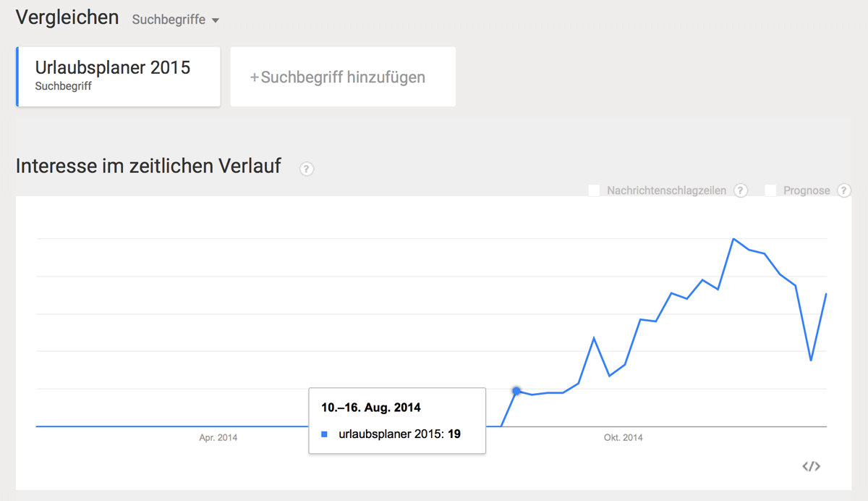
Task: Enable the Nachrichtenschlagzeilen checkbox
Action: point(594,190)
